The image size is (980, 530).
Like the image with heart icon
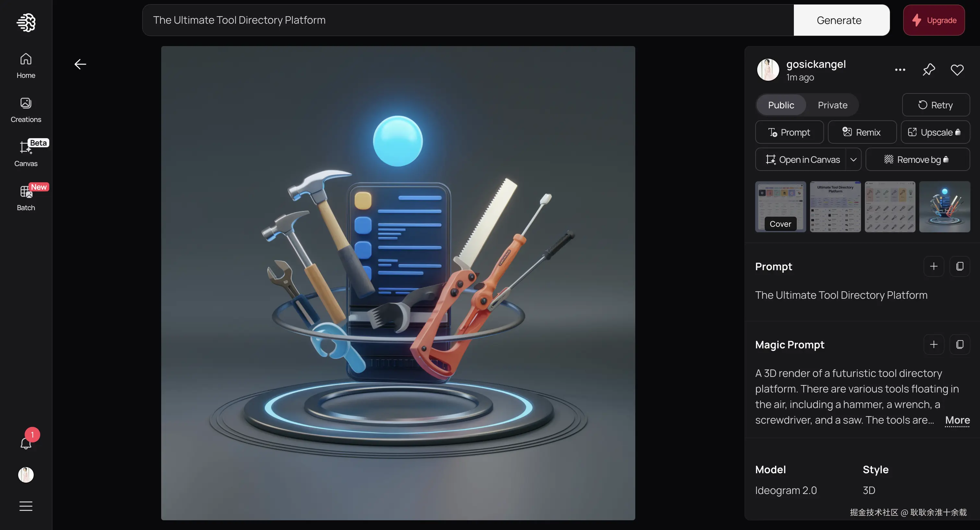tap(957, 70)
